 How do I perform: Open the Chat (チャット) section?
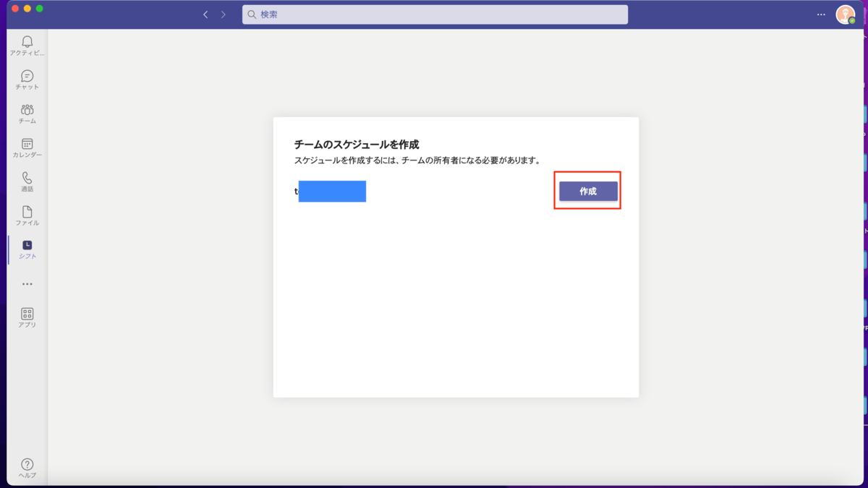(27, 80)
